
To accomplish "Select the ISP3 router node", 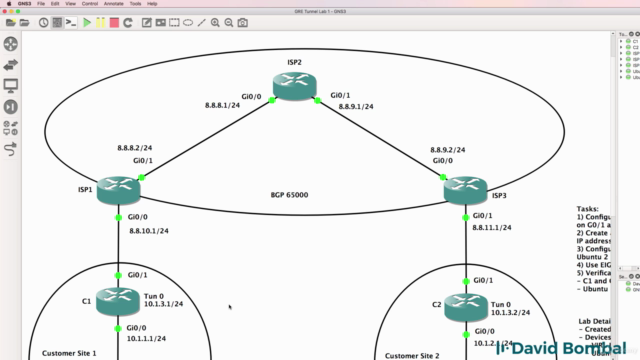I will coord(465,190).
